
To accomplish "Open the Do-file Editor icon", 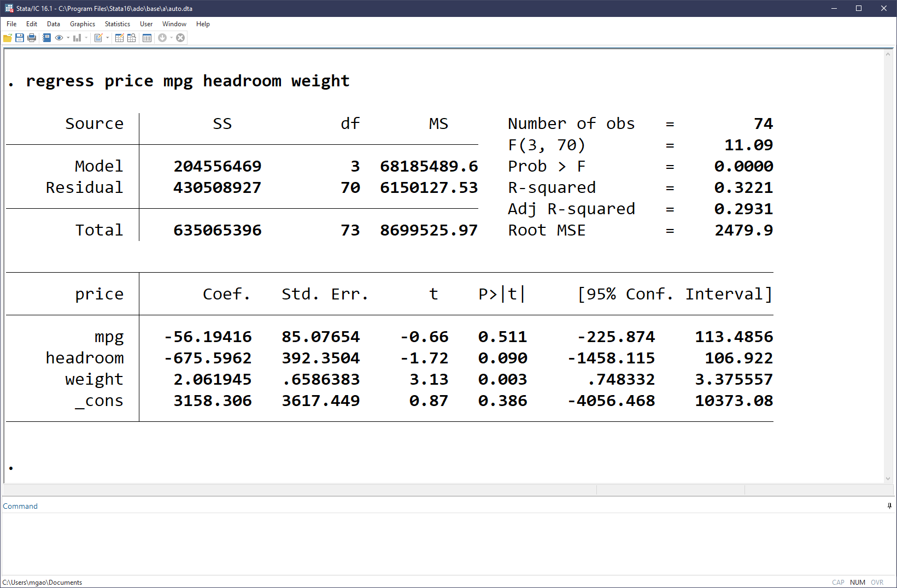I will (98, 38).
